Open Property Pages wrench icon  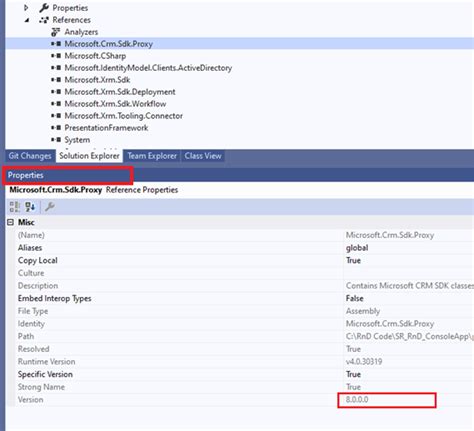[x=50, y=207]
